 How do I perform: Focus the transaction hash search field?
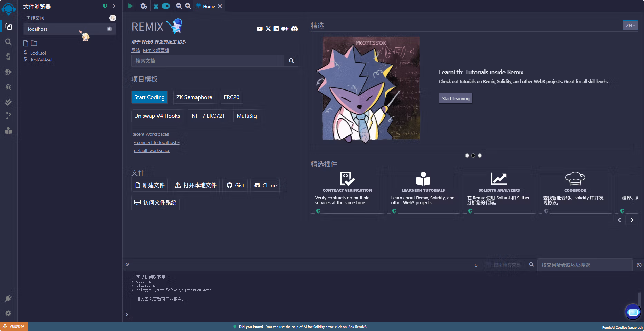coord(585,265)
